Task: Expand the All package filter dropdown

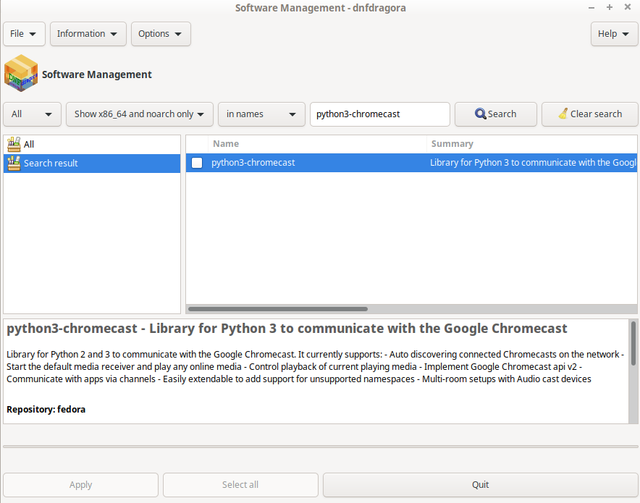Action: coord(32,114)
